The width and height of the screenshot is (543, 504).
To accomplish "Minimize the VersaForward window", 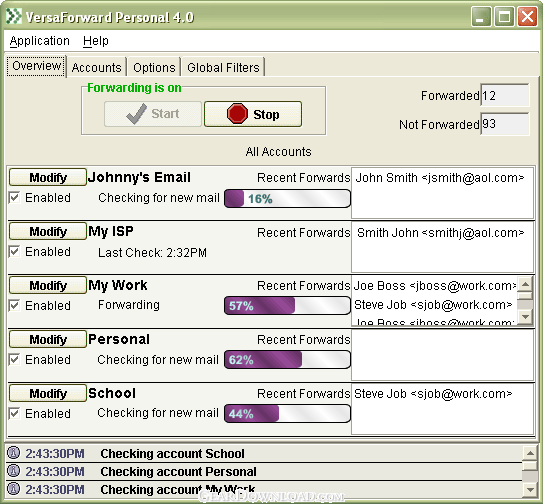I will [481, 17].
